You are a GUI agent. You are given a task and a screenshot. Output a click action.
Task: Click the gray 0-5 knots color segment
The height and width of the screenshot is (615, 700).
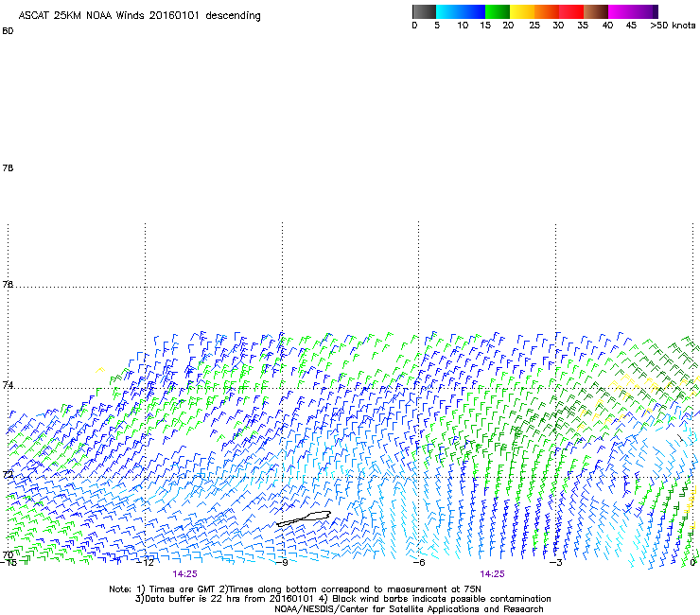[424, 11]
